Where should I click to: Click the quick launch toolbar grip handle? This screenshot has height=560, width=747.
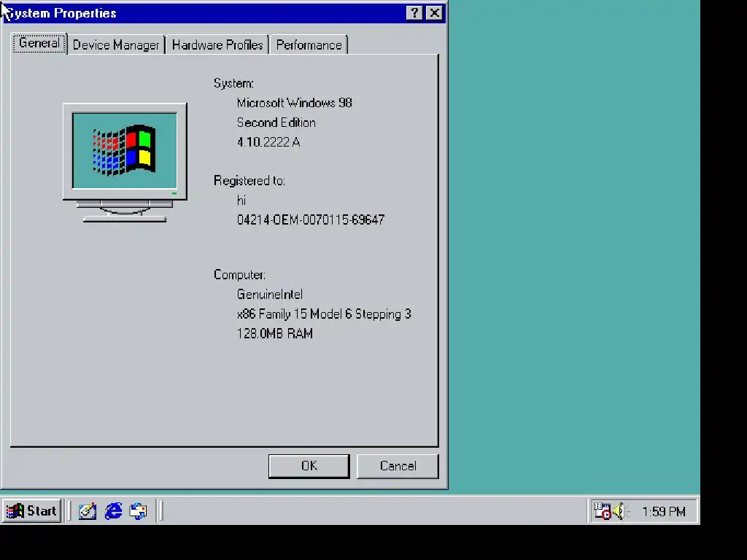coord(69,511)
